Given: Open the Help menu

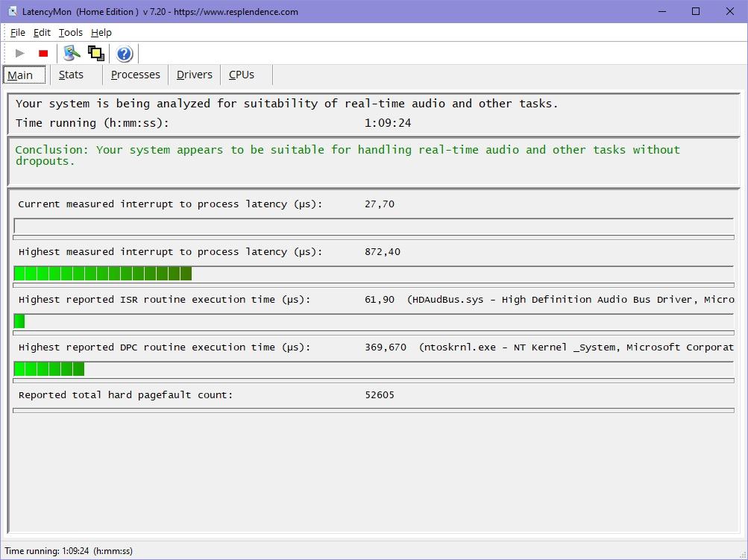Looking at the screenshot, I should tap(101, 32).
